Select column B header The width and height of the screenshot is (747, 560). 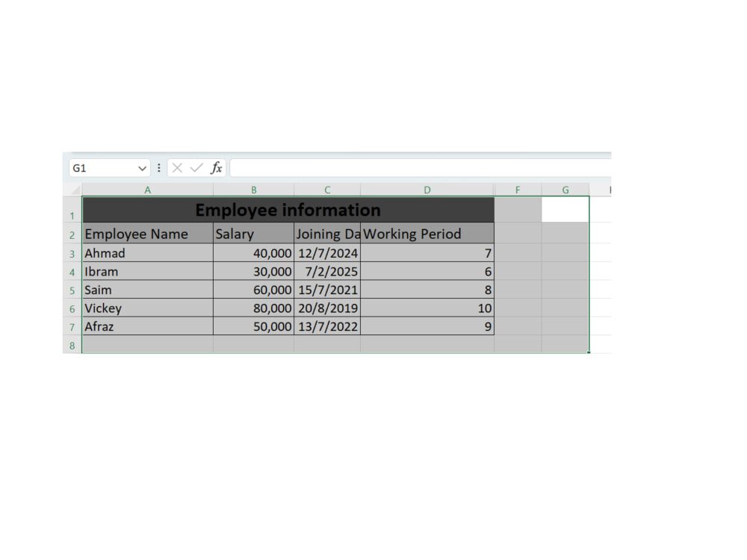[254, 190]
